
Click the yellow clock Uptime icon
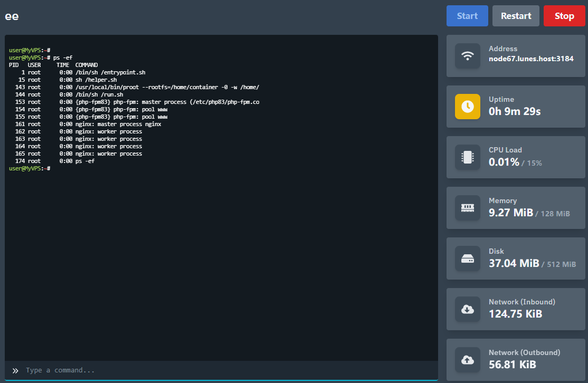click(x=468, y=107)
